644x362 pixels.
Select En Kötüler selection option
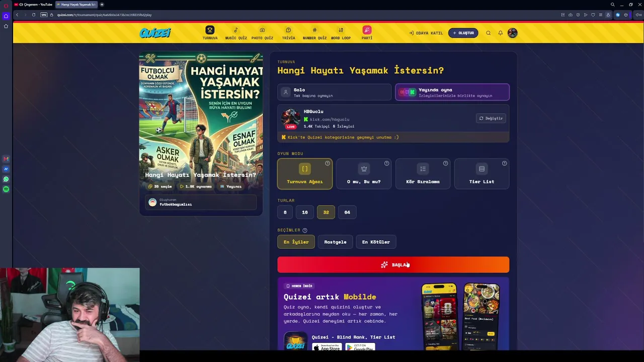pos(376,242)
